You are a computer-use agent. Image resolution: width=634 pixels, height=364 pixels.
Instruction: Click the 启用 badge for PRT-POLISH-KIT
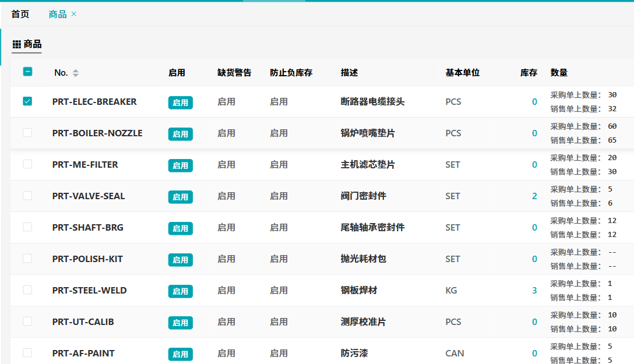180,260
